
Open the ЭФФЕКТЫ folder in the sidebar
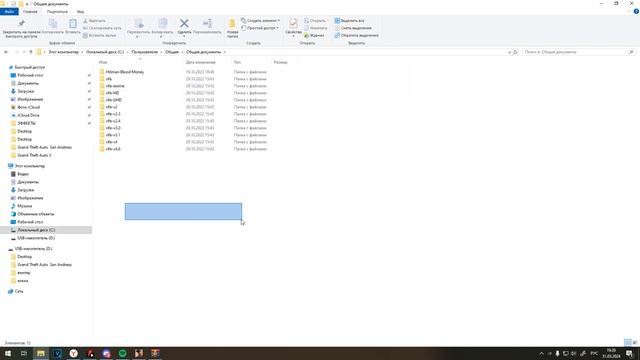(27, 123)
